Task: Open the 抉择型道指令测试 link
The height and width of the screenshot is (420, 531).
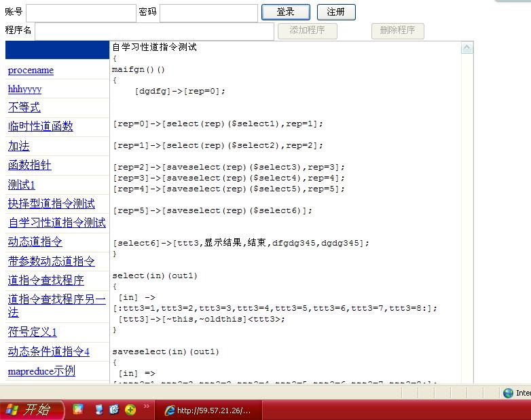Action: [x=52, y=204]
